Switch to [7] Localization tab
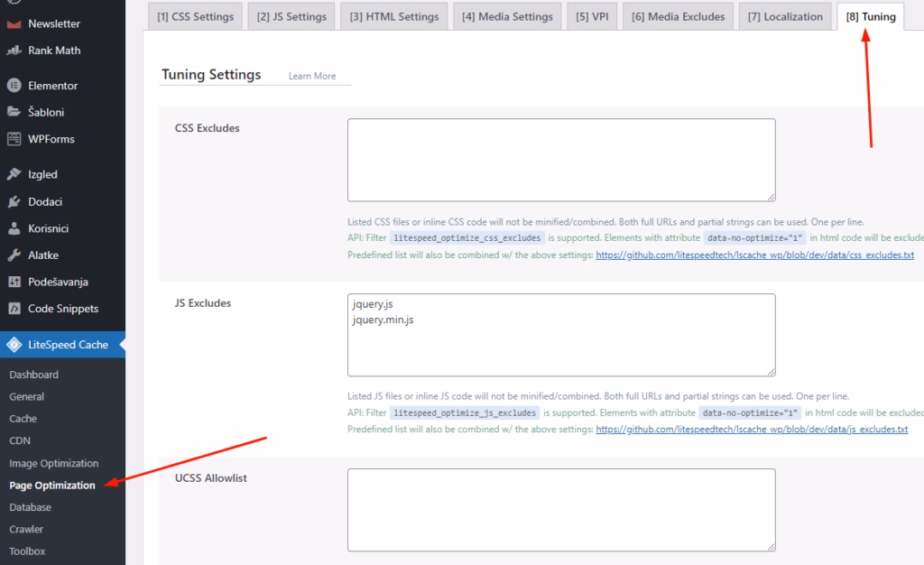 (786, 16)
